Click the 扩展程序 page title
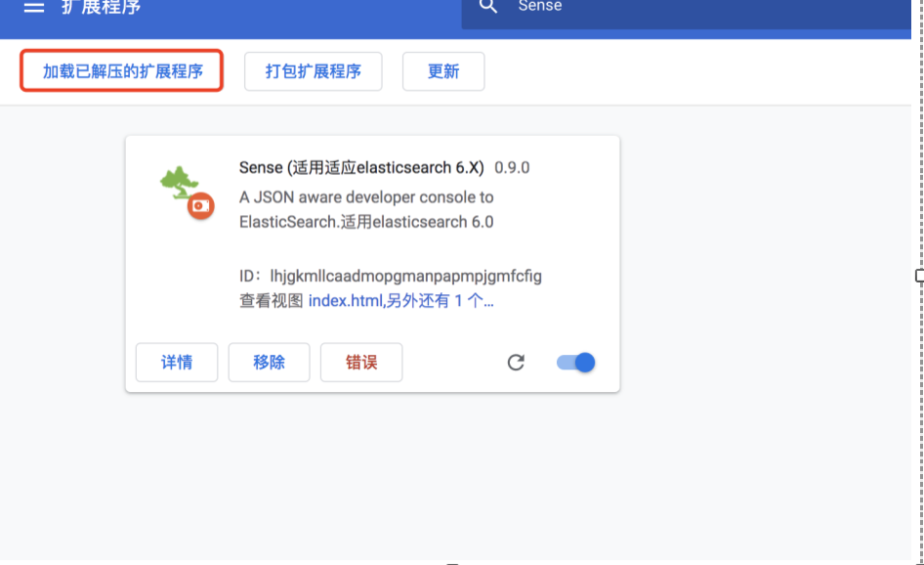924x565 pixels. click(101, 7)
